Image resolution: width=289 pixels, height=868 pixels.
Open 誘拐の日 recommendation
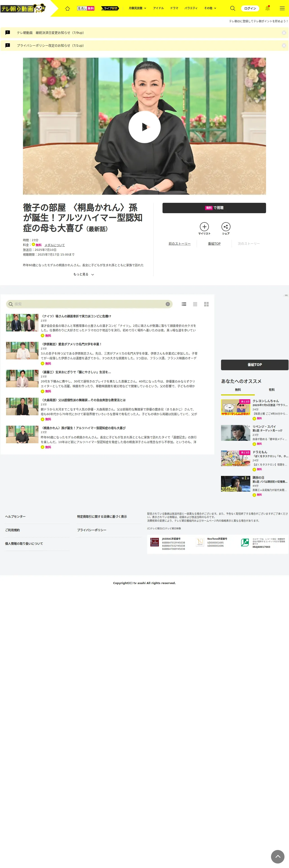255,486
